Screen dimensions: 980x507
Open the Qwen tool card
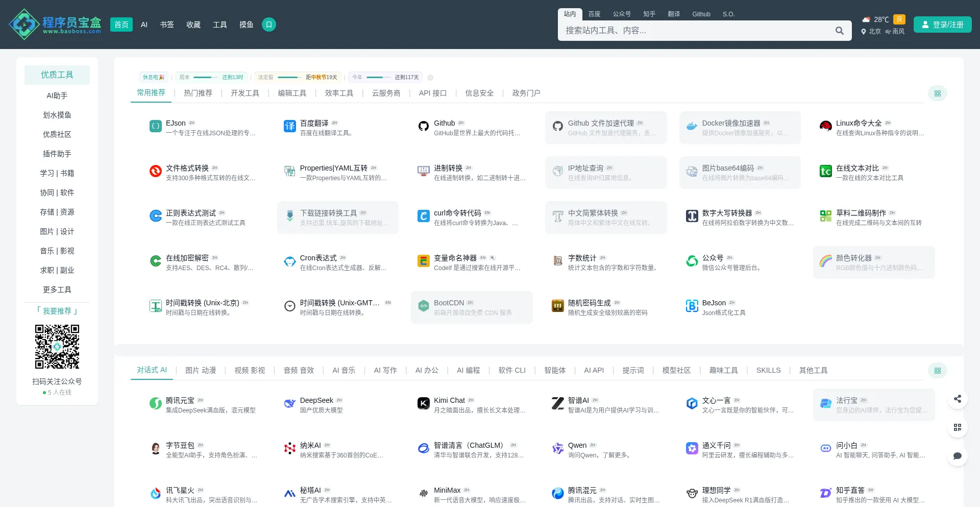pos(606,450)
